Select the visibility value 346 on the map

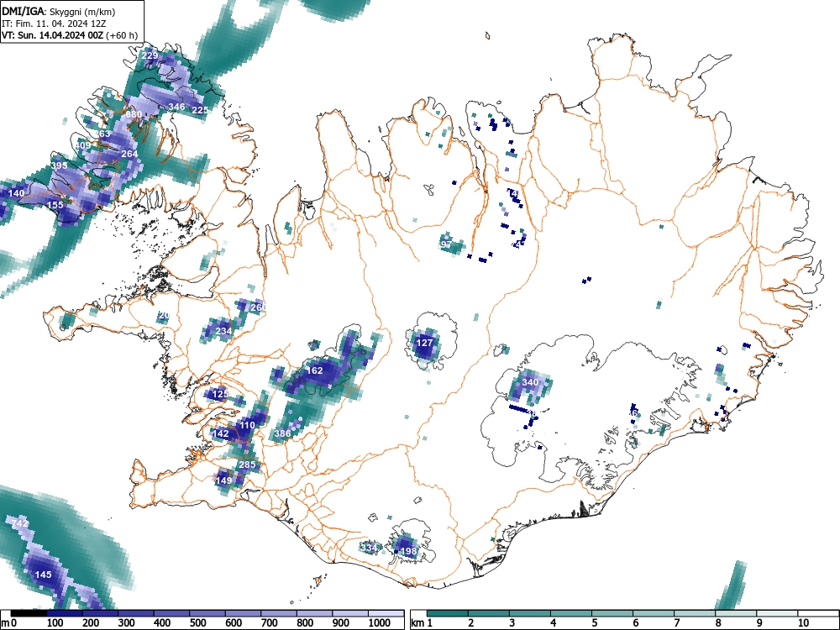pos(176,107)
